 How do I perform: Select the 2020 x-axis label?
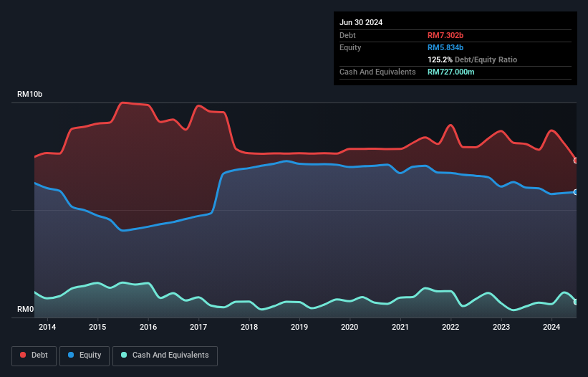click(x=350, y=327)
